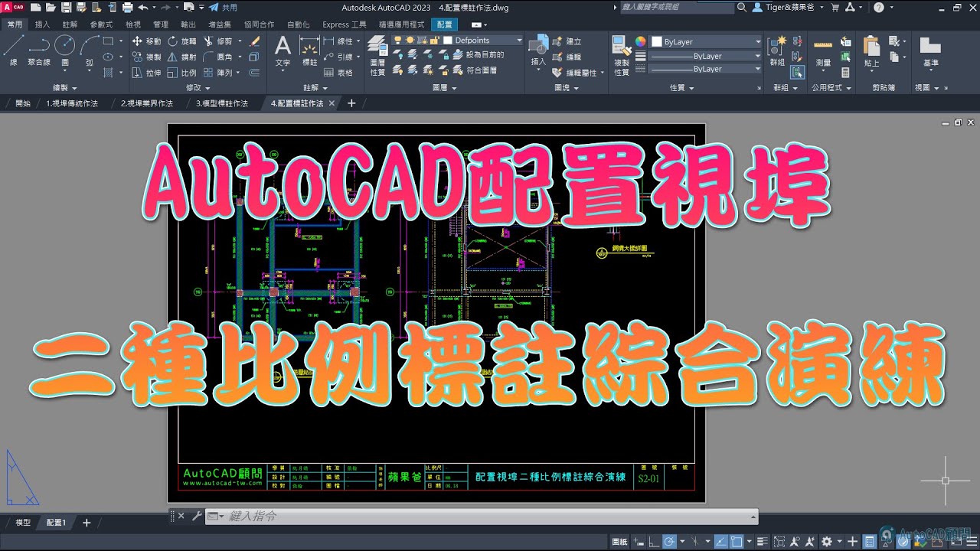This screenshot has height=551, width=980.
Task: Click the Erase tool icon
Action: pyautogui.click(x=256, y=41)
